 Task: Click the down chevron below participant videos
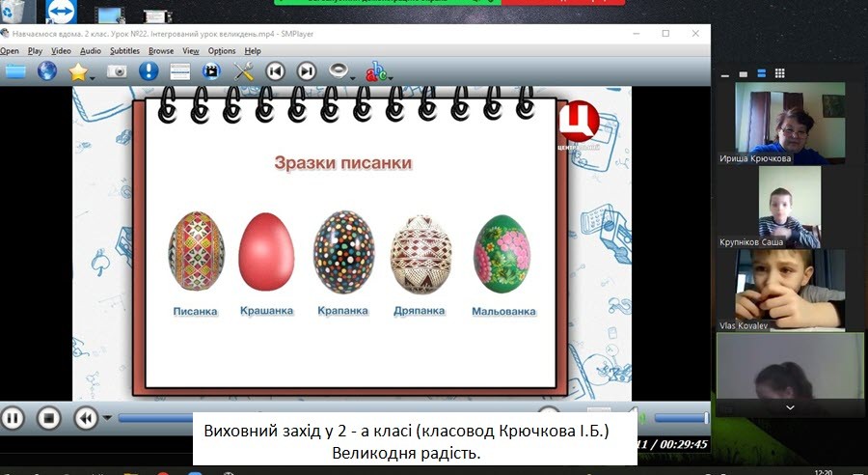(x=790, y=407)
